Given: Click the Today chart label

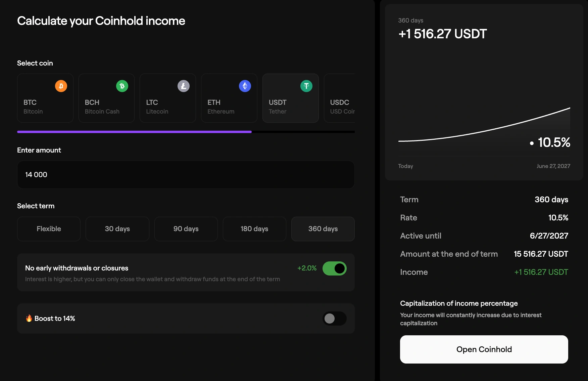Looking at the screenshot, I should point(405,166).
